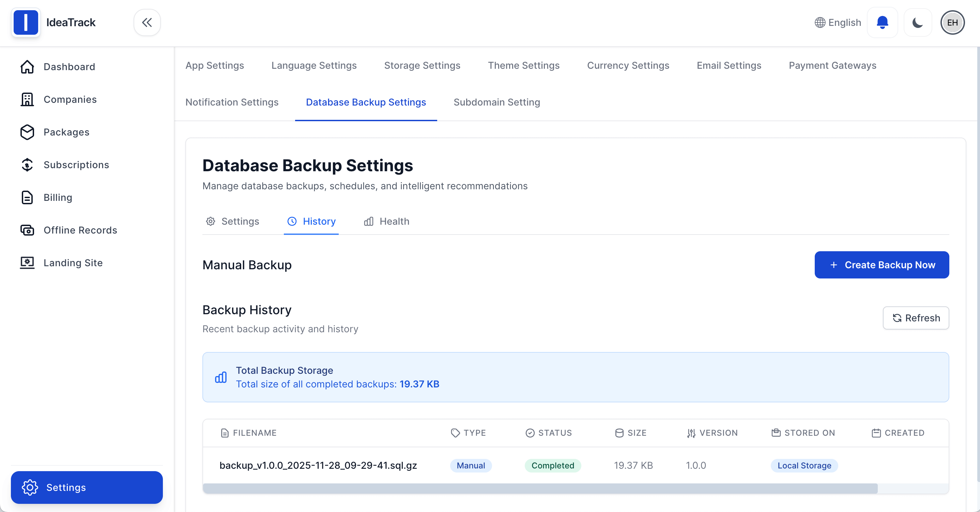This screenshot has width=980, height=512.
Task: Select the backup_v1.0.0 sql.gz filename row
Action: [x=318, y=465]
